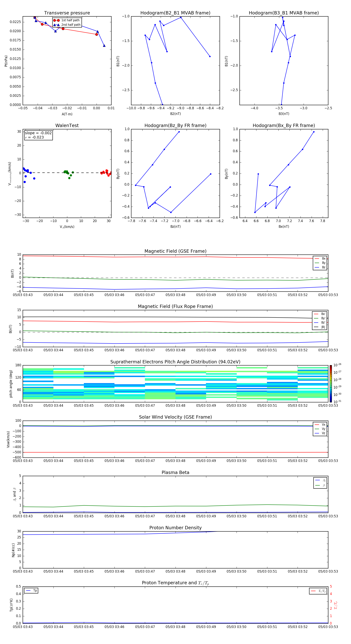Screen dimensions: 351x644
Task: Click the 'Suprathermal Electrons Pitch Angle Distribution' title
Action: (175, 362)
